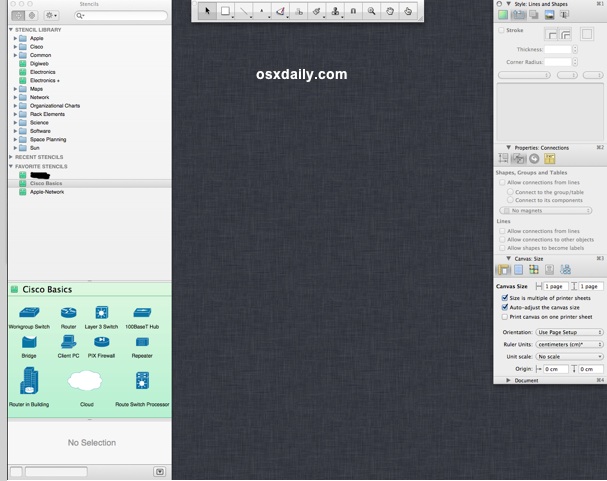This screenshot has height=481, width=607.
Task: Expand the Document inspector section
Action: 508,380
